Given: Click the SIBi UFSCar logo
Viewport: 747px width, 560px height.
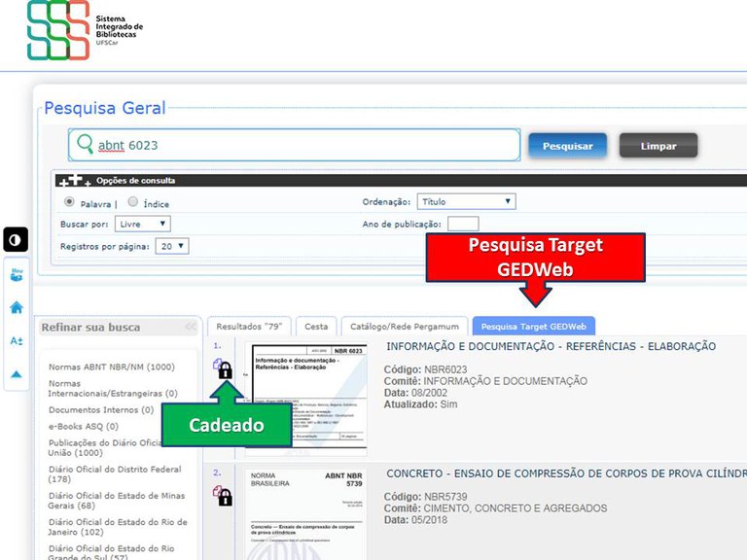Looking at the screenshot, I should (85, 30).
